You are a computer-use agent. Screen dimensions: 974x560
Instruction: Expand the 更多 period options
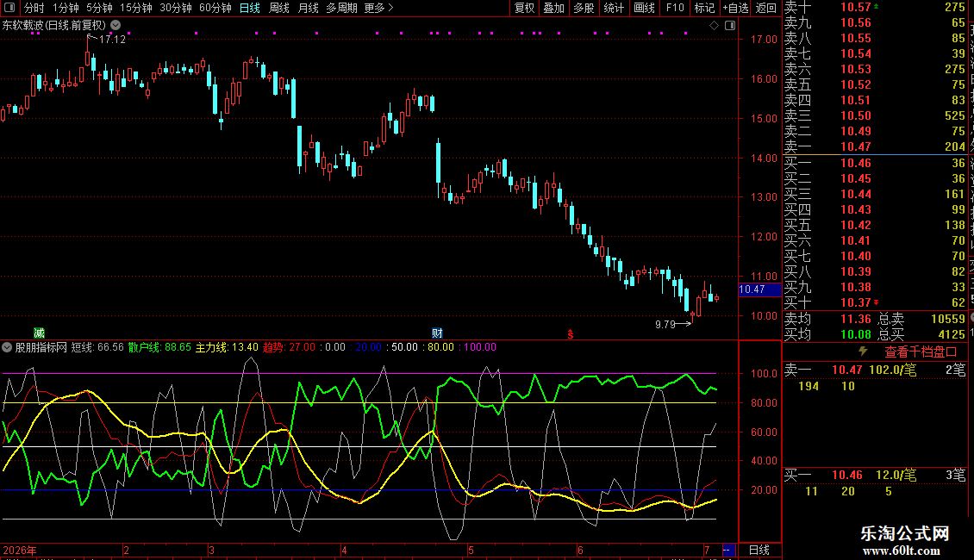378,8
